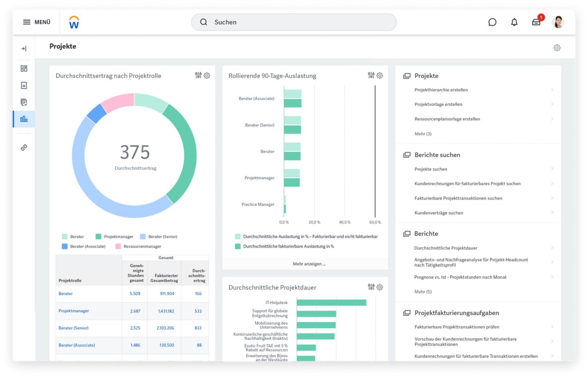588x377 pixels.
Task: Open filter icon for Rollierende 90-Tage-Auslastung
Action: (371, 75)
